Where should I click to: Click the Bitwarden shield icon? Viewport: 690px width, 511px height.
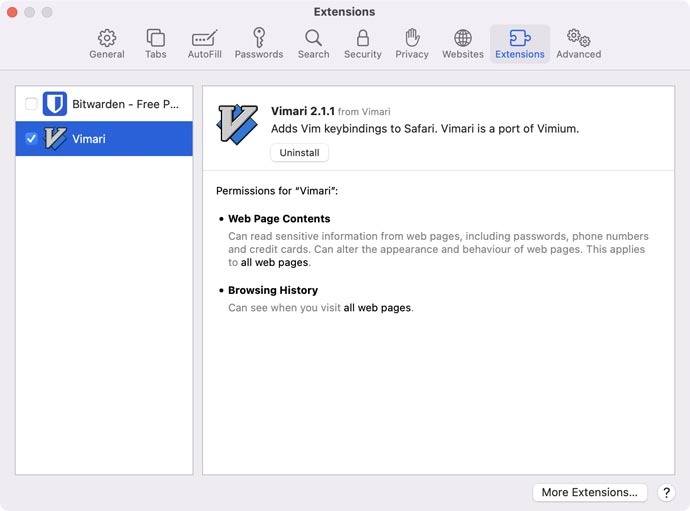55,104
